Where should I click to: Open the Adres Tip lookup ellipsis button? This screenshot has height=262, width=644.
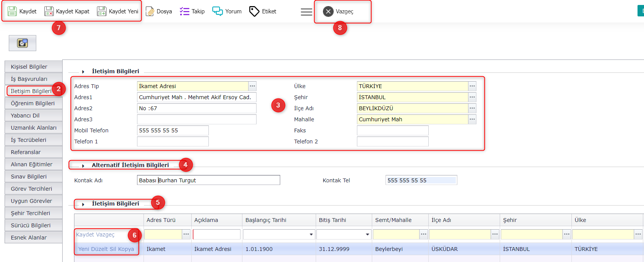point(252,86)
